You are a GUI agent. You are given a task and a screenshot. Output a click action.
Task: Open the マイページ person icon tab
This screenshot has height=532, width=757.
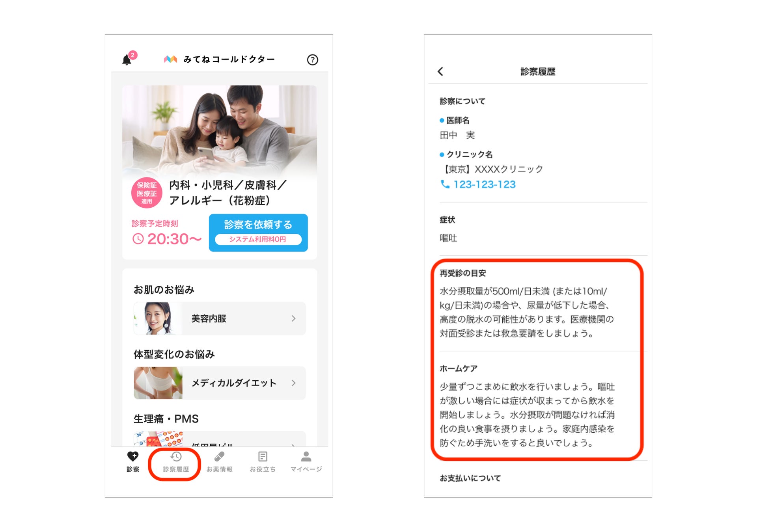[x=306, y=457]
